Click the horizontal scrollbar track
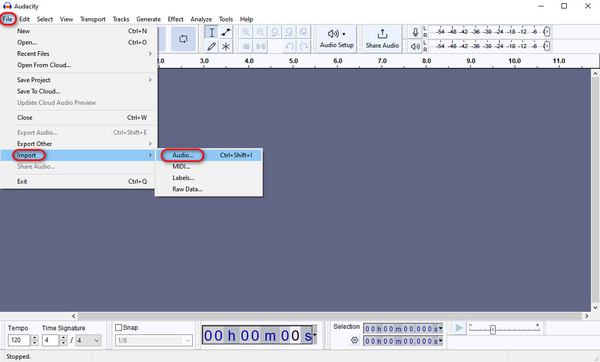Image resolution: width=600 pixels, height=362 pixels. click(x=330, y=316)
